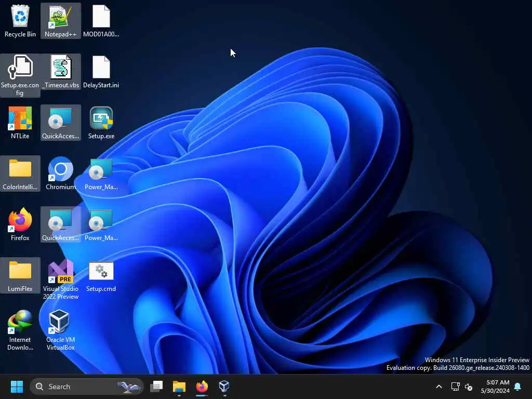Viewport: 532px width, 399px height.
Task: Show hidden system tray icons
Action: tap(438, 387)
